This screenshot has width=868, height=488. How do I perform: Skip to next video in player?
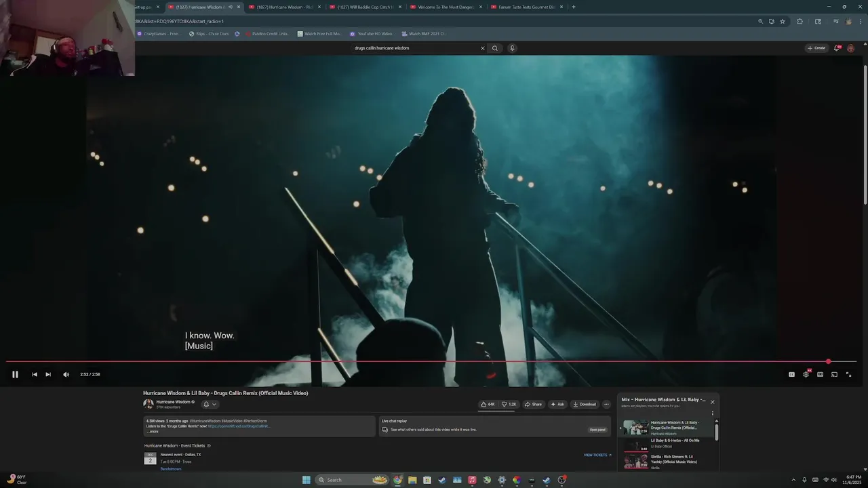point(48,374)
